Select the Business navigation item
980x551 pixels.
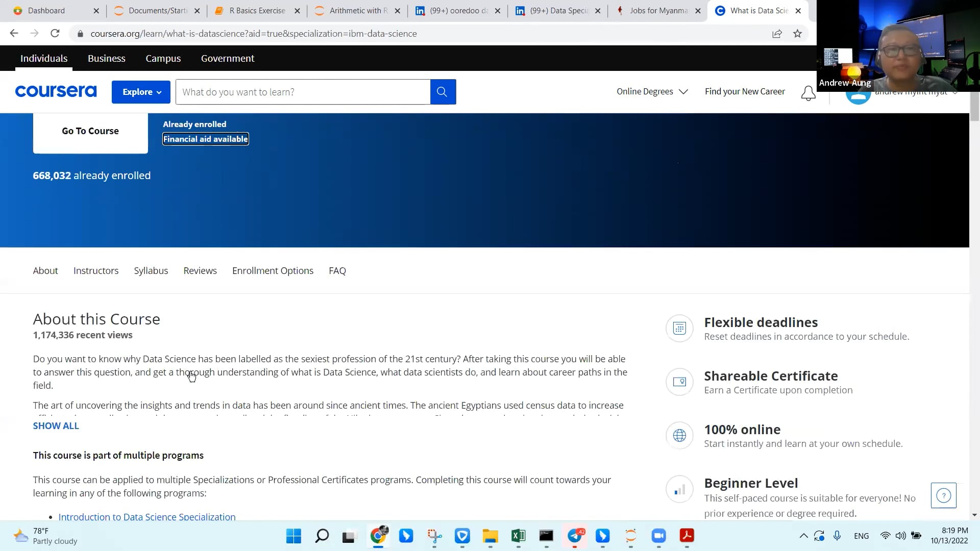[106, 59]
